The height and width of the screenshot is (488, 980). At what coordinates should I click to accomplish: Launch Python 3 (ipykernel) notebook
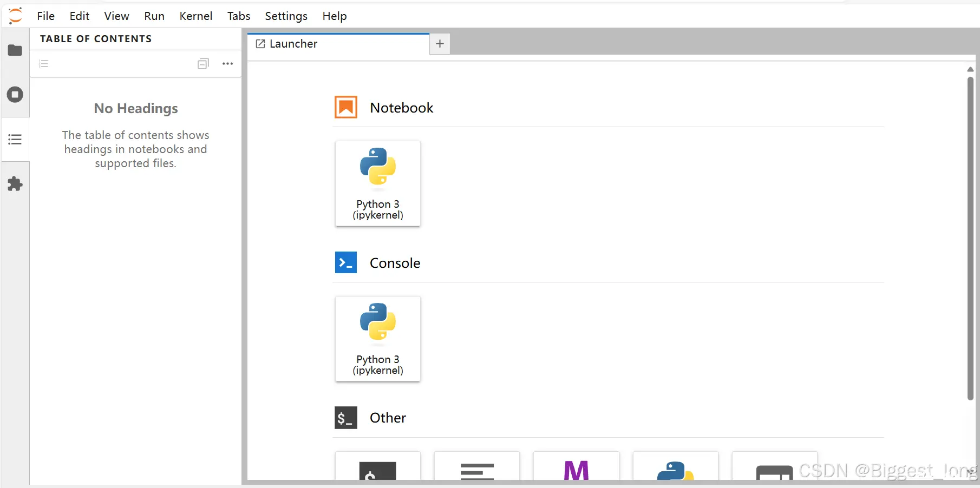[x=378, y=184]
